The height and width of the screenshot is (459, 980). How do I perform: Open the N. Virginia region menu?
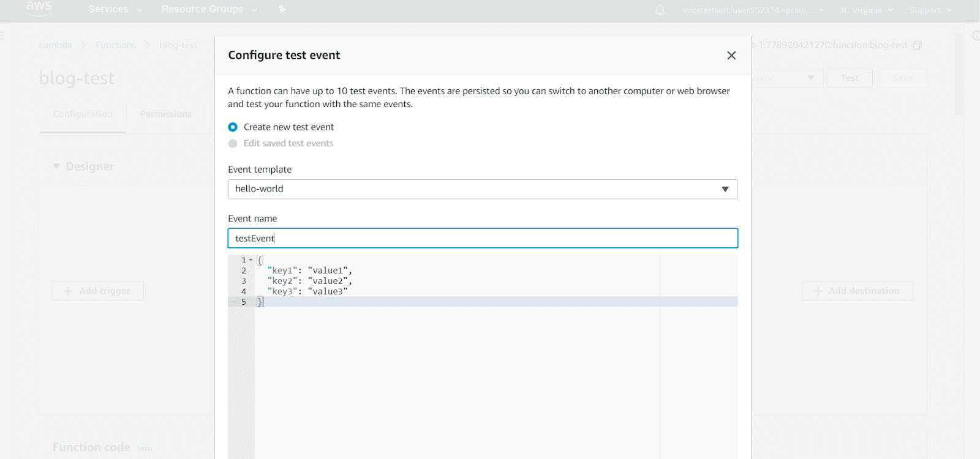(x=867, y=10)
